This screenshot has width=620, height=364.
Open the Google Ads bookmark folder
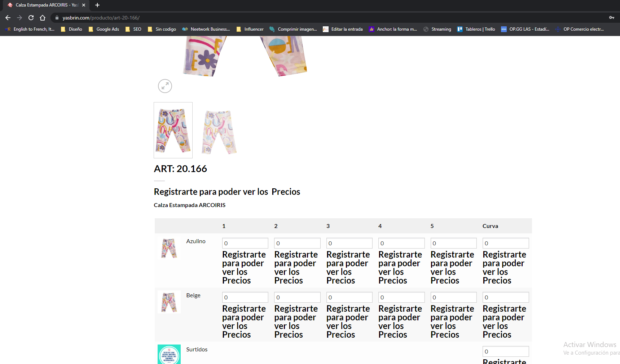pos(104,29)
